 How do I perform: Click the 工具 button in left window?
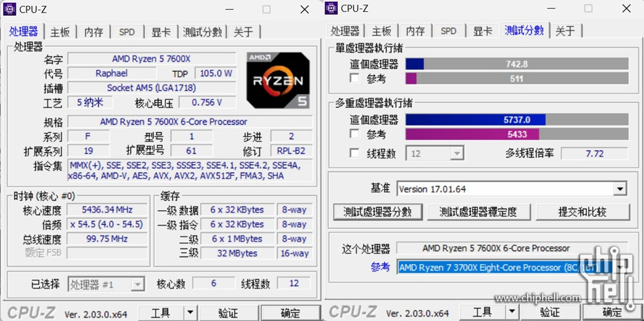tap(160, 313)
